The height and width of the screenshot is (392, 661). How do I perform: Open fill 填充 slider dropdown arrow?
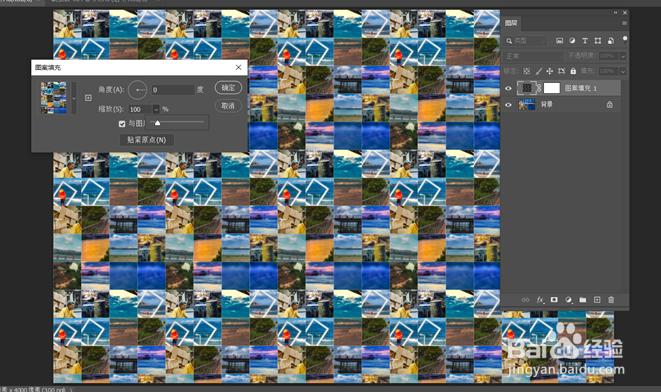pos(623,71)
